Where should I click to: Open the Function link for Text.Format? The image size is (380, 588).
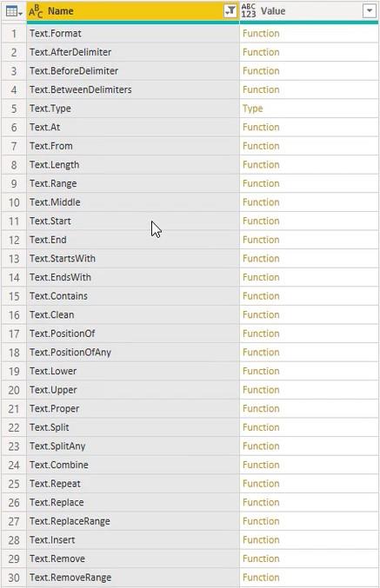(261, 33)
